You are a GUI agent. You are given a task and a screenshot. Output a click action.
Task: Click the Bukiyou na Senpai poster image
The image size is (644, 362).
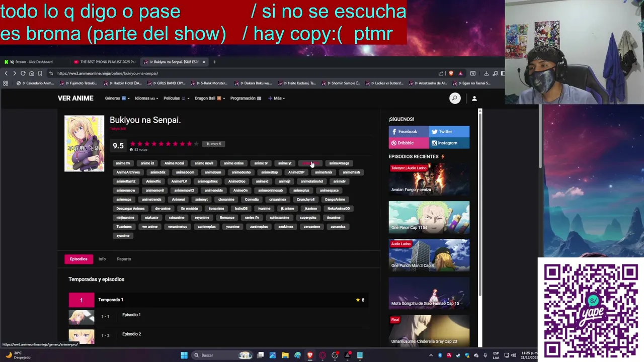(84, 143)
